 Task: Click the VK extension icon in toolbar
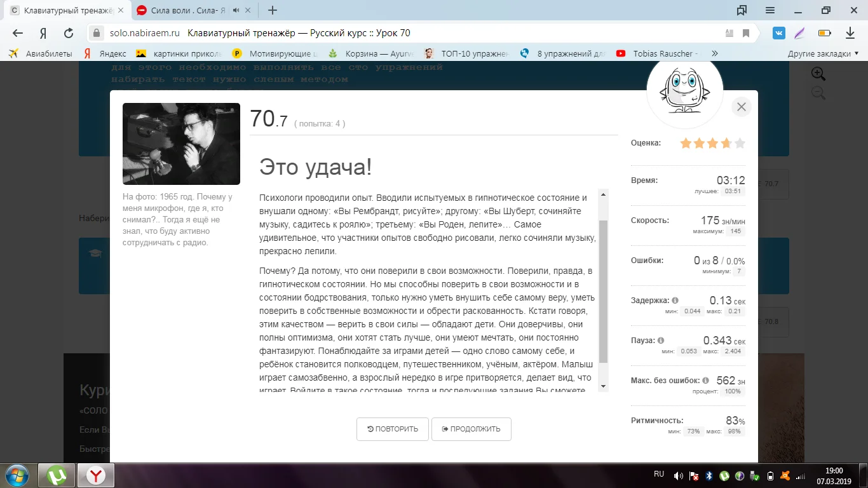(x=779, y=33)
